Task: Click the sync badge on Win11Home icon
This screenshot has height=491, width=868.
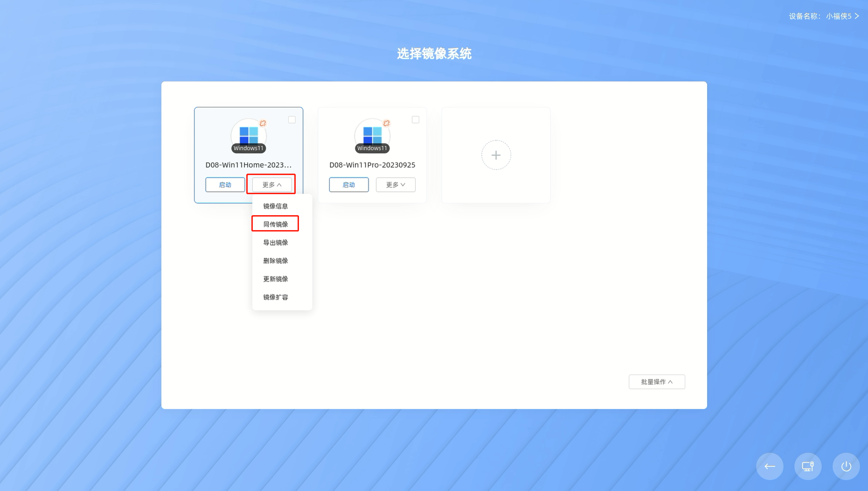Action: [263, 123]
